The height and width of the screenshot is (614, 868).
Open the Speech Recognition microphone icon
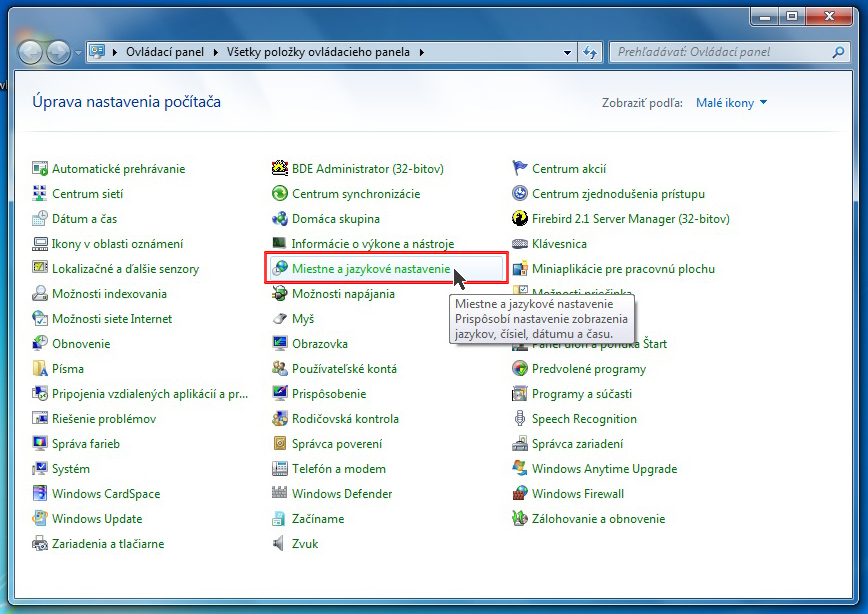(520, 418)
